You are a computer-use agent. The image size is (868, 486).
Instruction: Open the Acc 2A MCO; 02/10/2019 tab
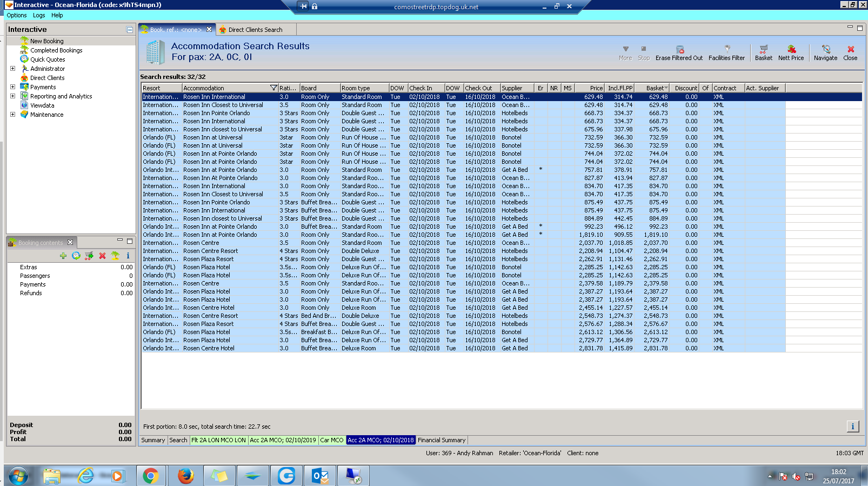(x=283, y=440)
